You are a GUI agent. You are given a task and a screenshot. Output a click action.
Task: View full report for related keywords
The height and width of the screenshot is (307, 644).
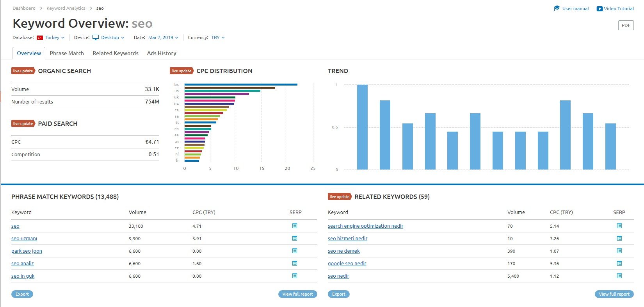point(614,294)
